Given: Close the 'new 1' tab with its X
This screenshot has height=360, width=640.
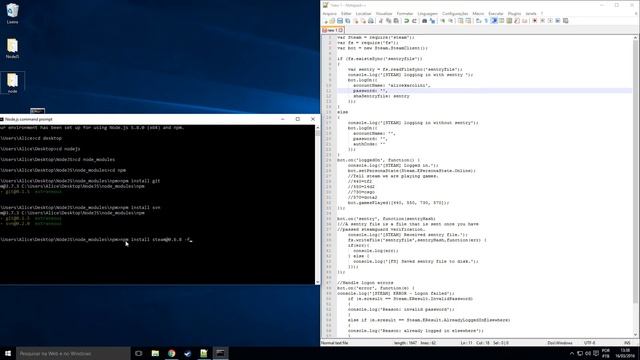Looking at the screenshot, I should (x=341, y=30).
